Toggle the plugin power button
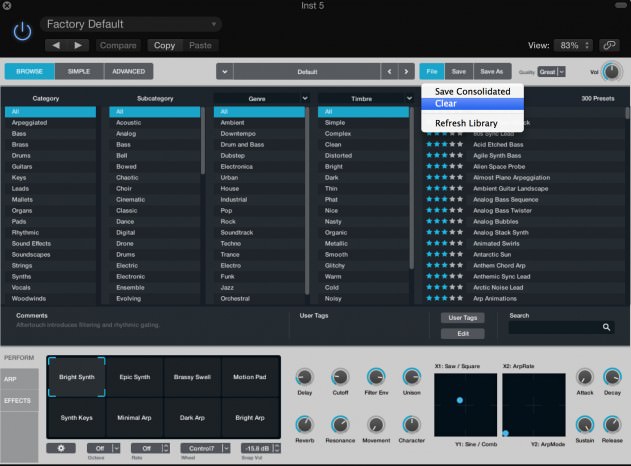631x466 pixels. (x=23, y=31)
